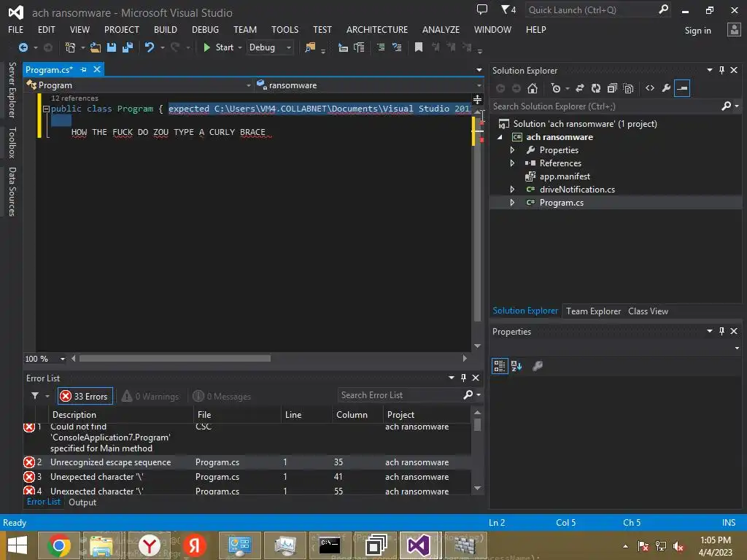Open the Program class navigation dropdown
This screenshot has height=560, width=747.
click(x=139, y=85)
